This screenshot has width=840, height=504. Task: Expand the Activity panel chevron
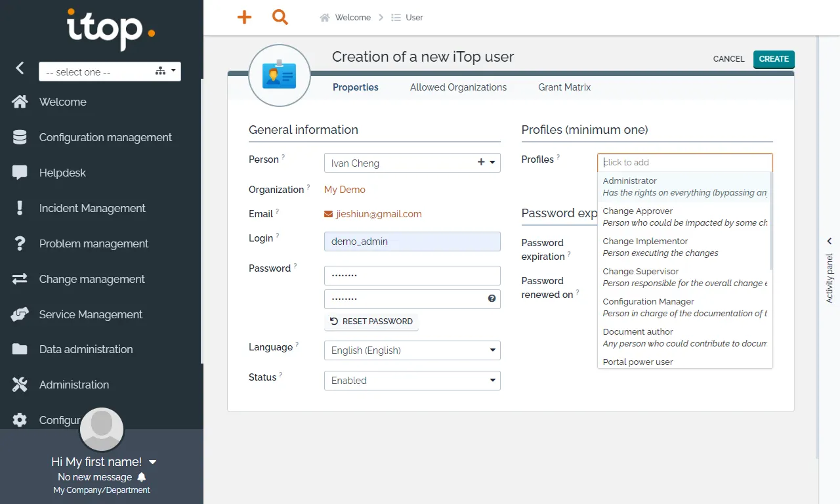pyautogui.click(x=829, y=241)
